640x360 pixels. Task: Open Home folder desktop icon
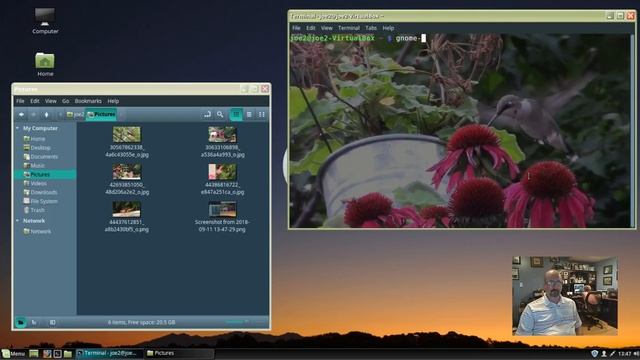point(45,64)
